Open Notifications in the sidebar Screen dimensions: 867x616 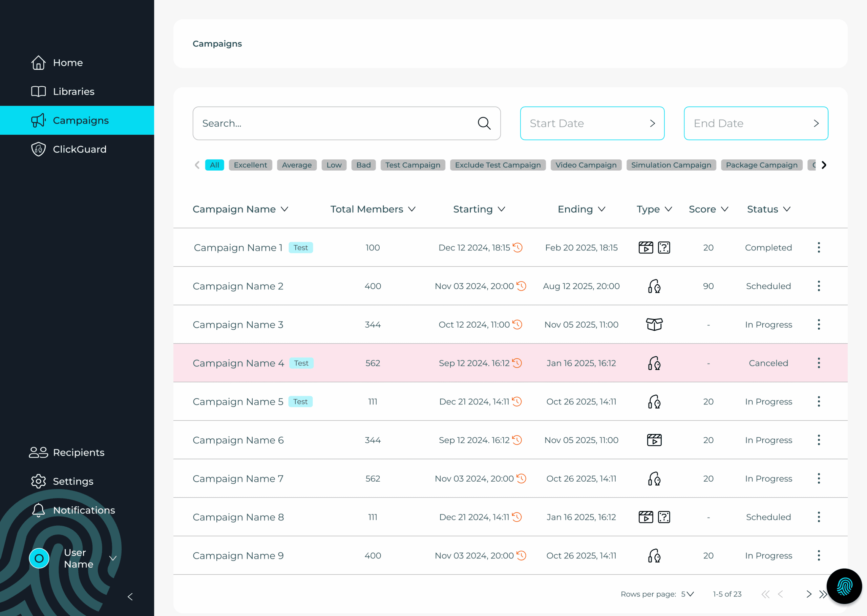pos(73,510)
